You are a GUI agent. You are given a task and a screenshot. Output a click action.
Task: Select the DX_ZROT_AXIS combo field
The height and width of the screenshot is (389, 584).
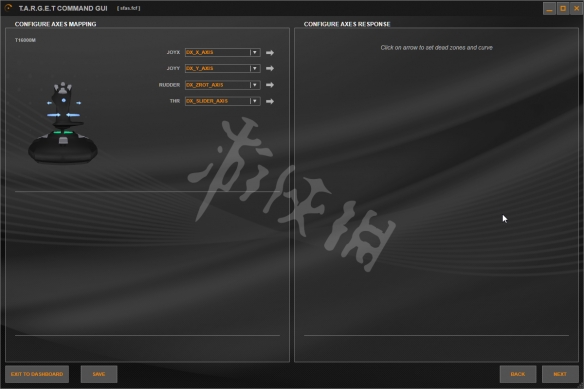pyautogui.click(x=222, y=85)
